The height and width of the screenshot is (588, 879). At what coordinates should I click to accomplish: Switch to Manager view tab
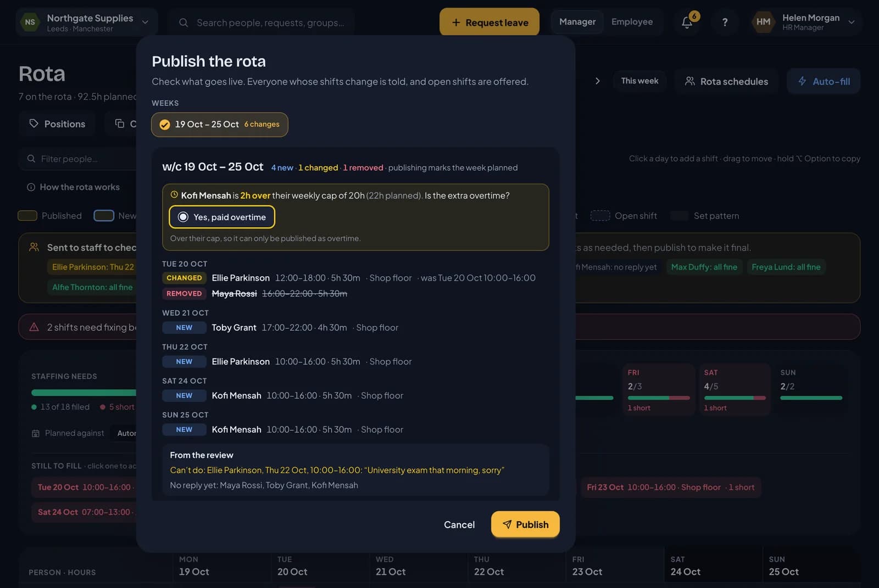(x=577, y=22)
